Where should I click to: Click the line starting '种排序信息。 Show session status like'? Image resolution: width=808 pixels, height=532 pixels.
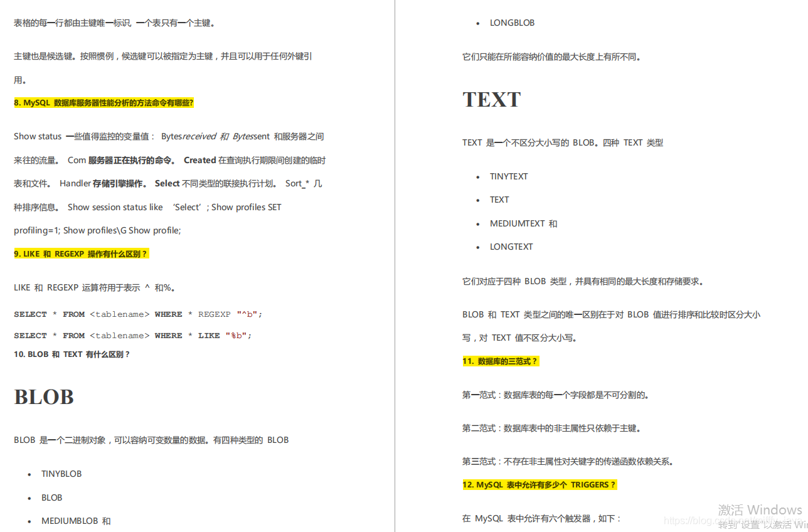point(147,208)
